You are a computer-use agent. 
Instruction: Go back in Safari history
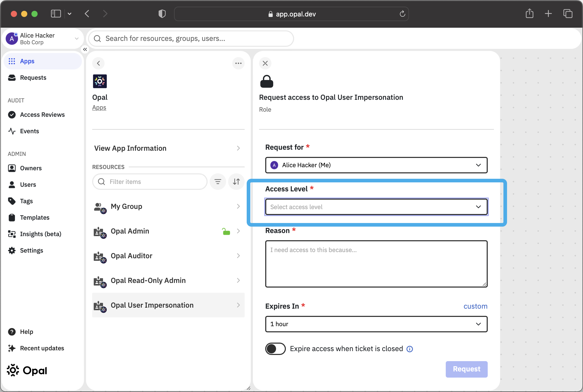tap(87, 14)
